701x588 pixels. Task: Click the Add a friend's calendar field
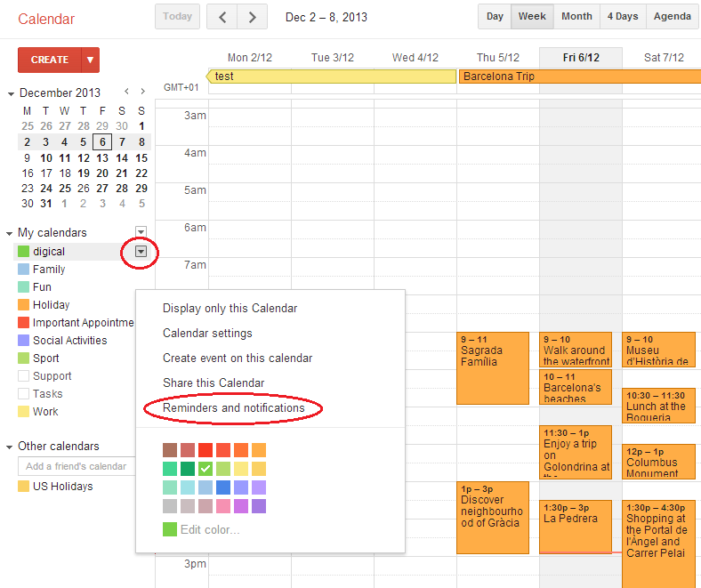click(x=77, y=466)
